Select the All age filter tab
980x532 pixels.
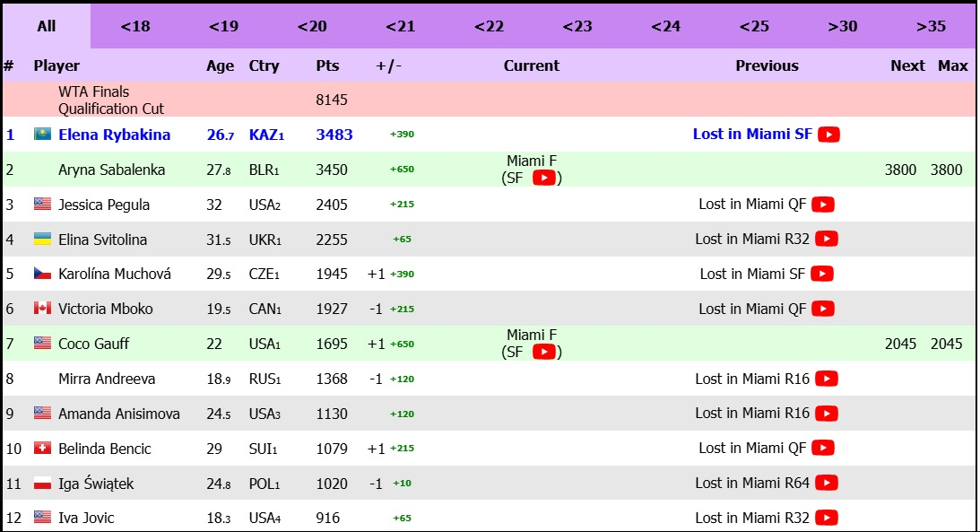click(47, 26)
